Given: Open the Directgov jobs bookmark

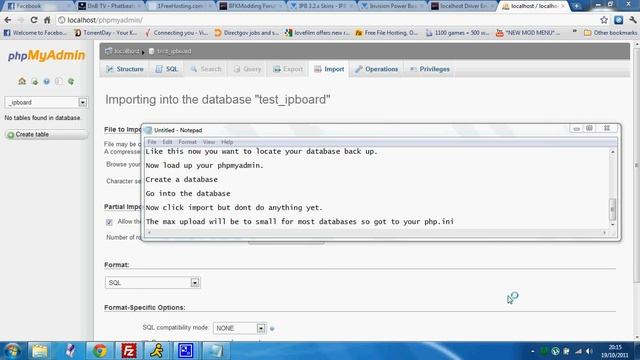Looking at the screenshot, I should 247,33.
